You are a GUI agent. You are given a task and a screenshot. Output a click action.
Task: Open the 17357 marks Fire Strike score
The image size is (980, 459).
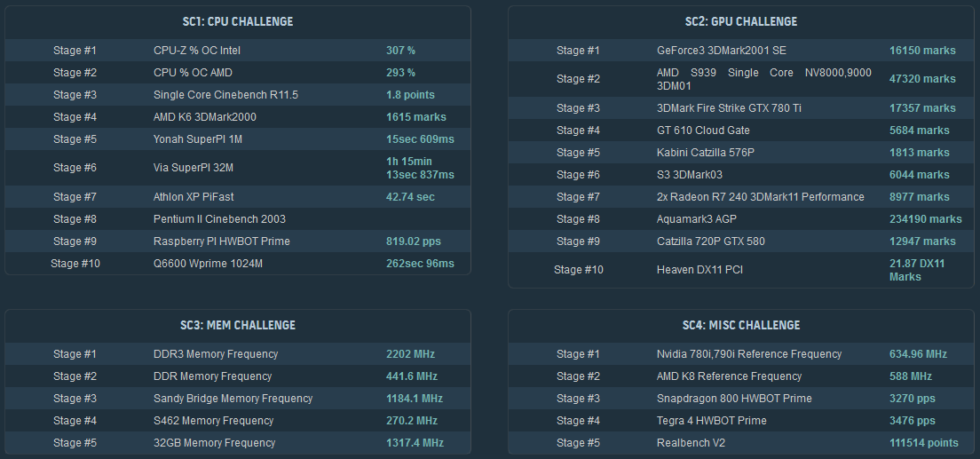(x=922, y=108)
